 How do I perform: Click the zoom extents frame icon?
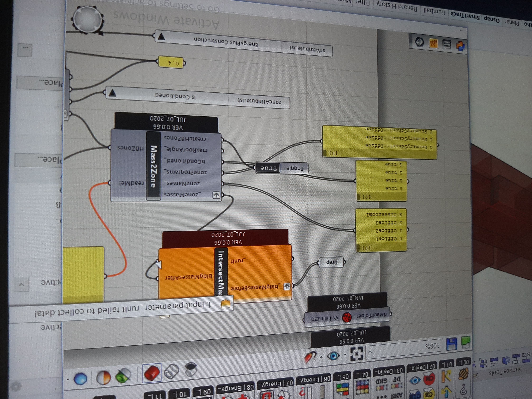(x=357, y=354)
